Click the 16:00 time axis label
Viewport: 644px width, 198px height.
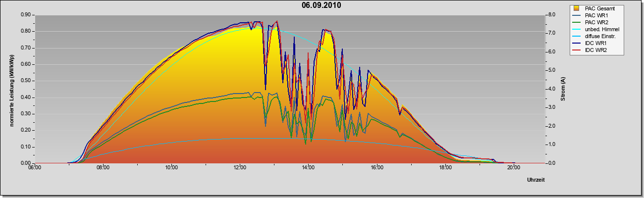[376, 168]
